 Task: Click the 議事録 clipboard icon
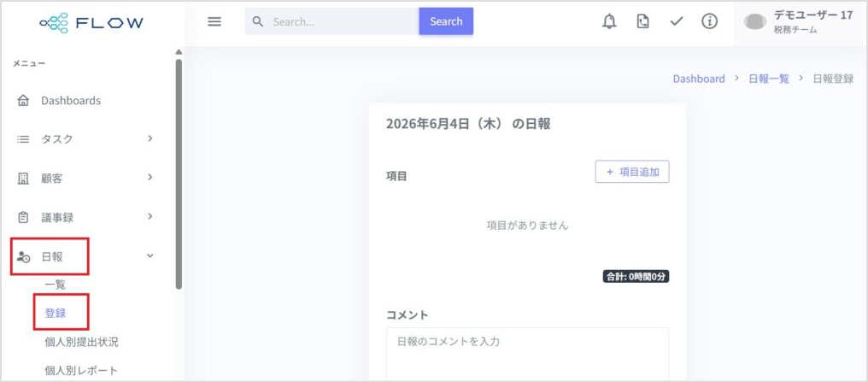(23, 217)
